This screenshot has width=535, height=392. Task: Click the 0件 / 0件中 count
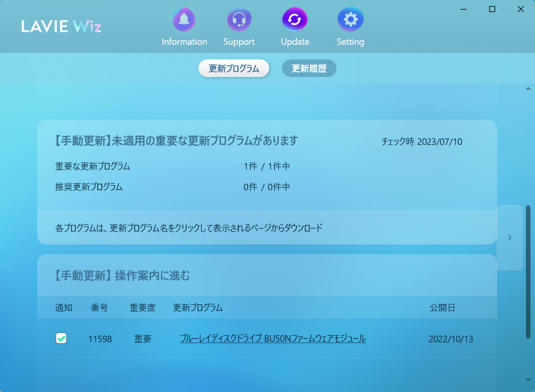pos(267,187)
